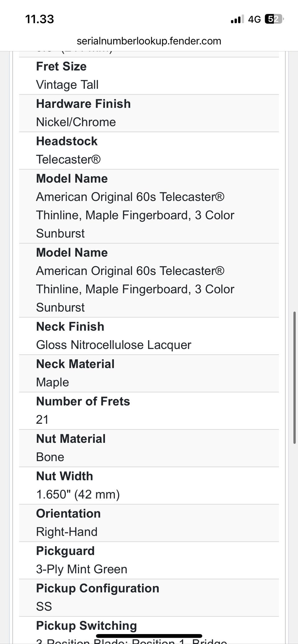This screenshot has width=298, height=644.
Task: Tap Gloss Nitrocellulose Lacquer text
Action: point(114,345)
